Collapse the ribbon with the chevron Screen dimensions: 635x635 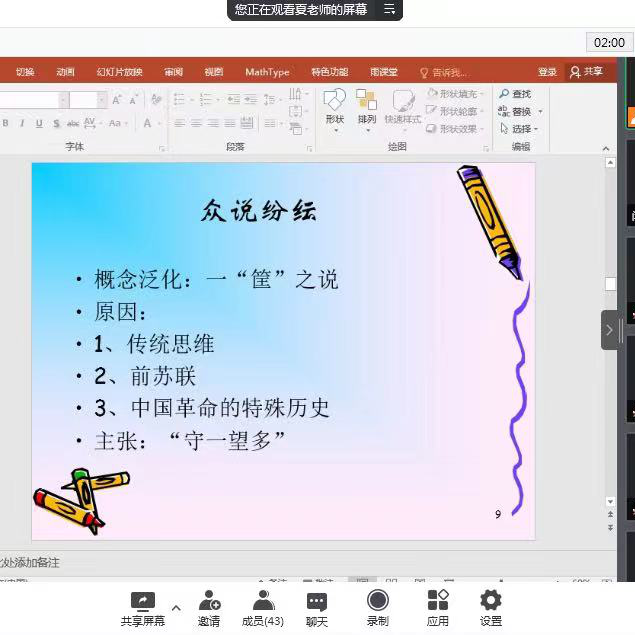[x=606, y=149]
